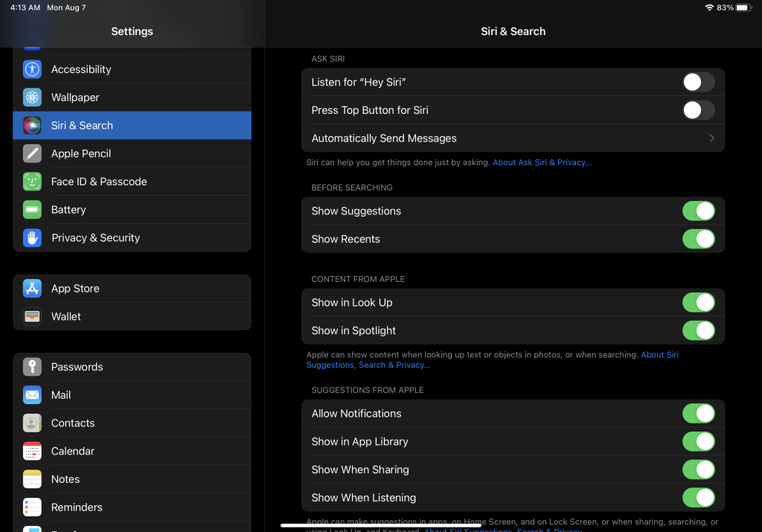Tap the ASK SIRI section header
The width and height of the screenshot is (762, 532).
[328, 59]
